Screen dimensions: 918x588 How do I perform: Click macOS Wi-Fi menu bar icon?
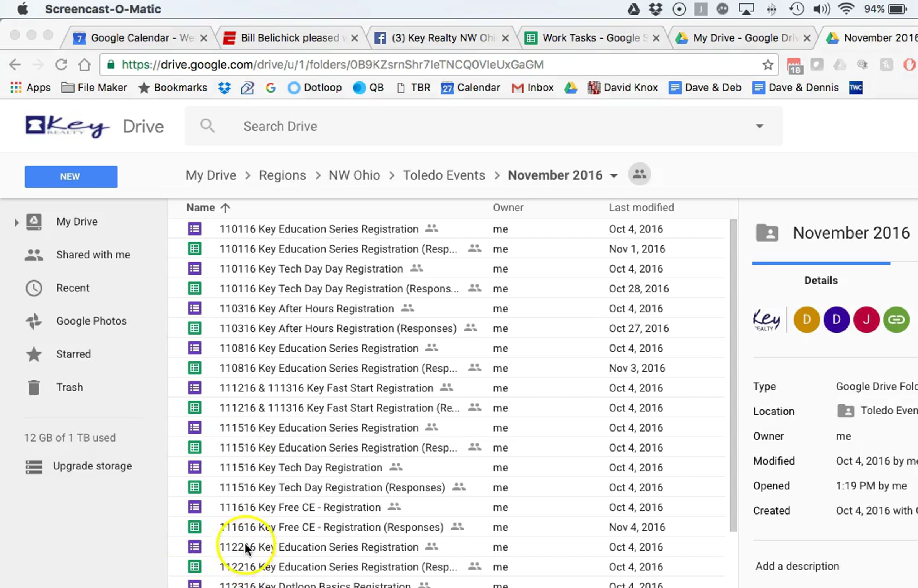pos(846,9)
